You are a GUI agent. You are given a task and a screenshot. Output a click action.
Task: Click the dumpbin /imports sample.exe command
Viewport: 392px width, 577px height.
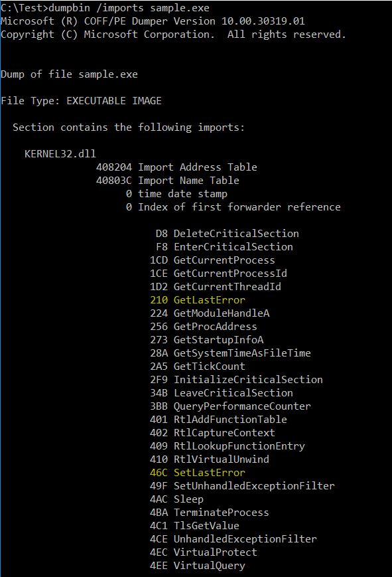pos(129,8)
